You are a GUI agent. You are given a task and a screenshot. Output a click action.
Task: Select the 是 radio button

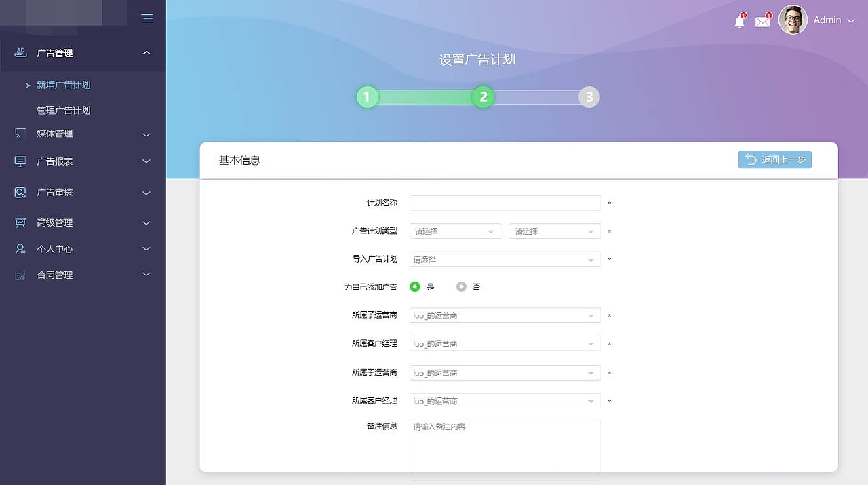[415, 287]
